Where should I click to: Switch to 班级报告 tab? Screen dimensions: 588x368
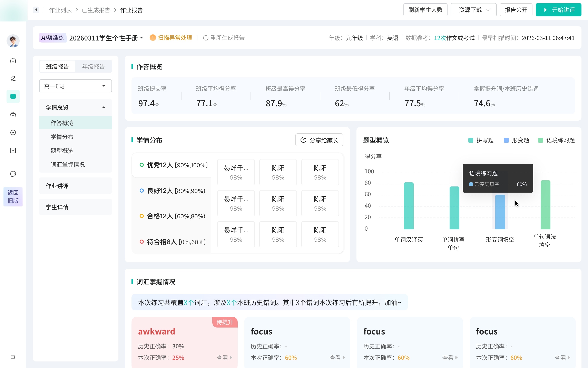(57, 66)
